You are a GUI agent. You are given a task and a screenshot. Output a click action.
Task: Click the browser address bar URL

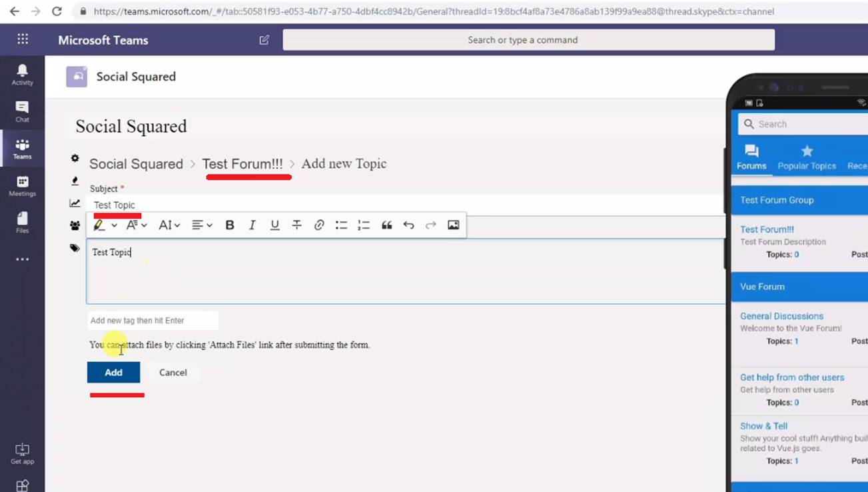coord(434,11)
